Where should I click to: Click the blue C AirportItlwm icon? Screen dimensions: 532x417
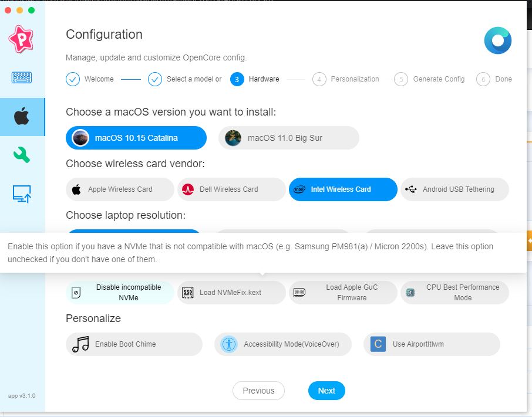click(378, 344)
